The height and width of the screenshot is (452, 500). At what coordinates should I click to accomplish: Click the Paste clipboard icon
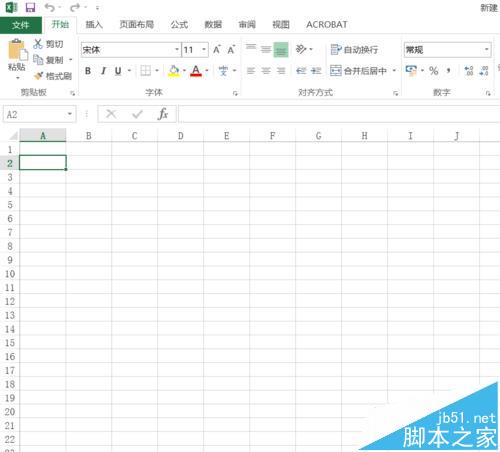17,50
